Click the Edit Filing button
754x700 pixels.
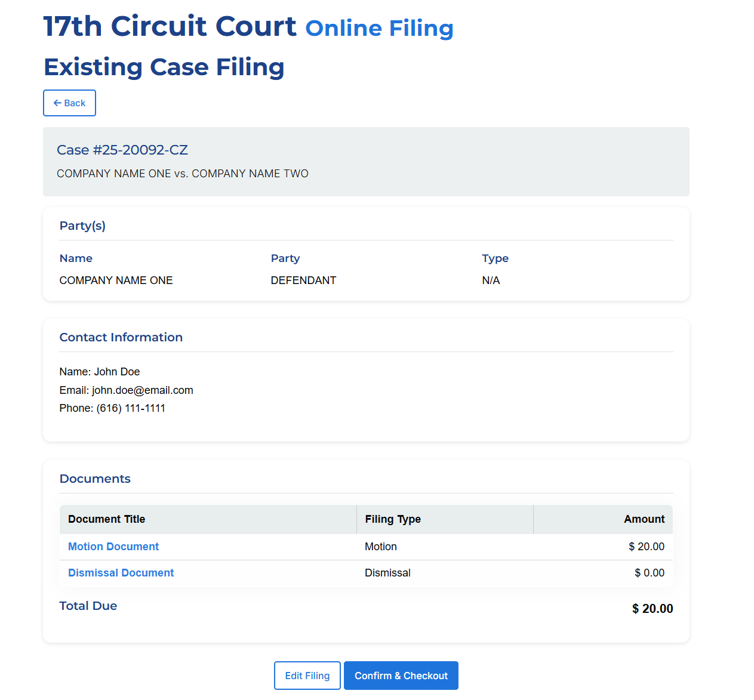click(307, 676)
